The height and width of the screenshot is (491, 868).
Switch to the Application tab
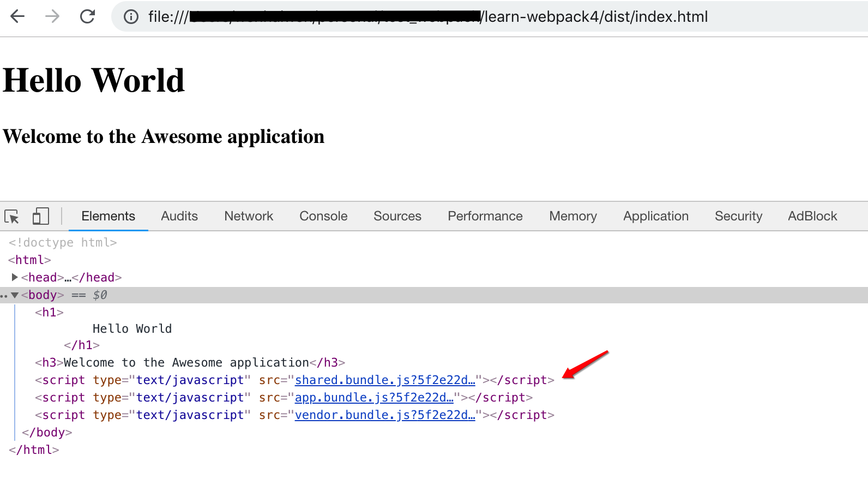click(656, 216)
